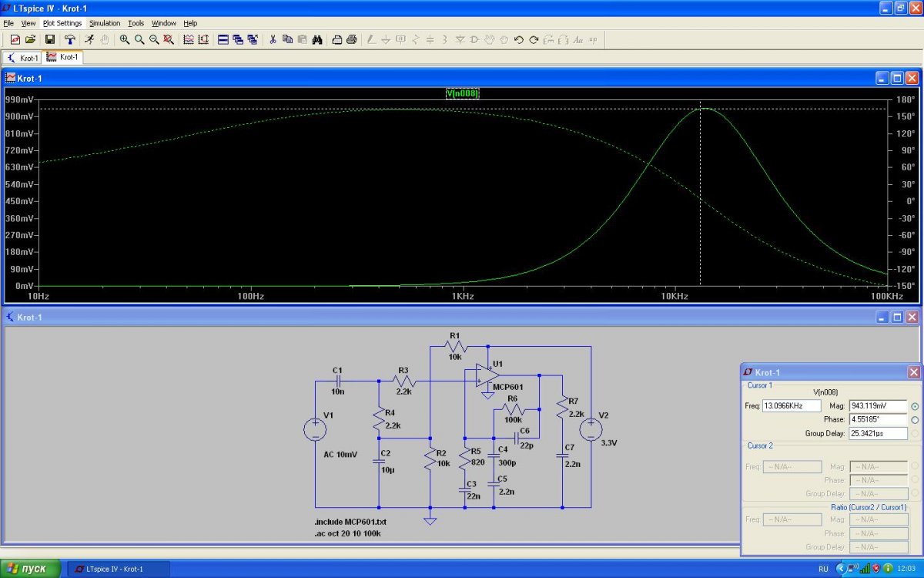Select the Mag radio button for Cursor 1
The height and width of the screenshot is (578, 924).
click(915, 406)
